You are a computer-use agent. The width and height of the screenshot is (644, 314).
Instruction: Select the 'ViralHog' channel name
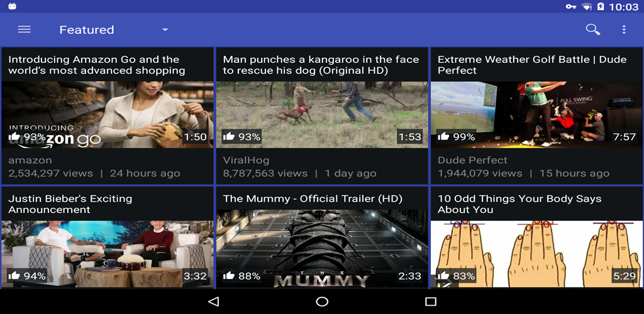tap(246, 160)
